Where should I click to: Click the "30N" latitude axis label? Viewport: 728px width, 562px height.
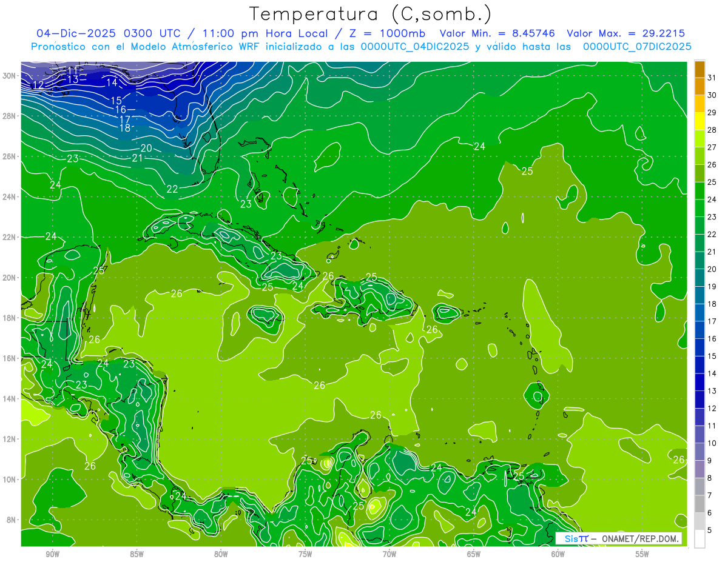coord(8,76)
